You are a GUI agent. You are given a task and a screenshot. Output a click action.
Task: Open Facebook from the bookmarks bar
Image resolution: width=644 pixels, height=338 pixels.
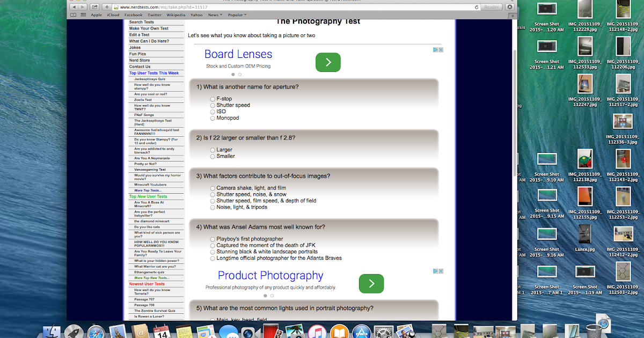[x=133, y=14]
